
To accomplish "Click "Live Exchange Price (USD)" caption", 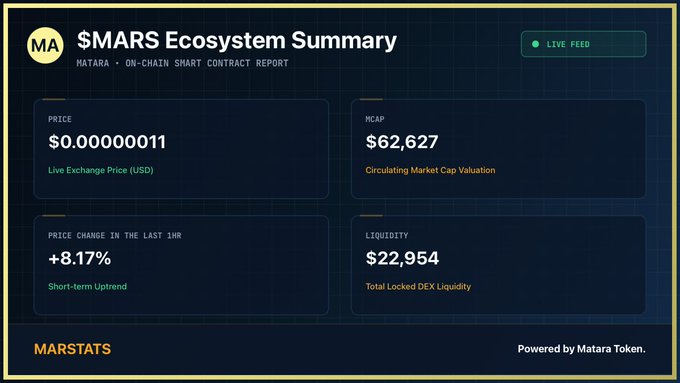I will 101,170.
